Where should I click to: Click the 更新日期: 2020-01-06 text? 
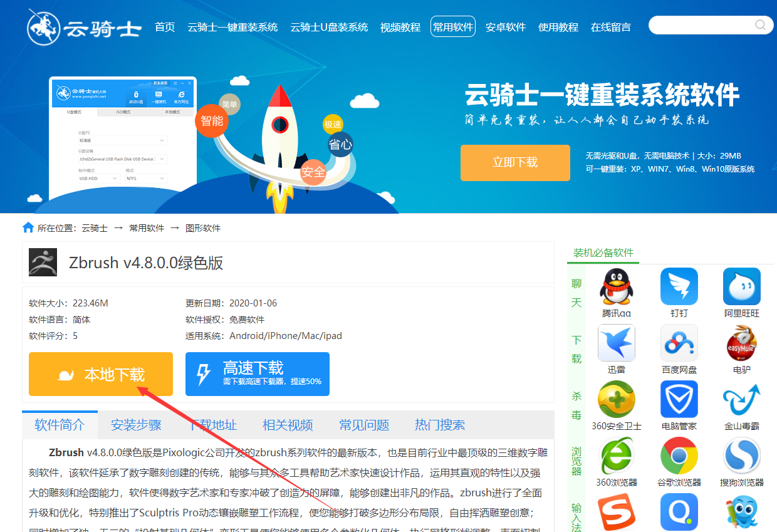[231, 303]
